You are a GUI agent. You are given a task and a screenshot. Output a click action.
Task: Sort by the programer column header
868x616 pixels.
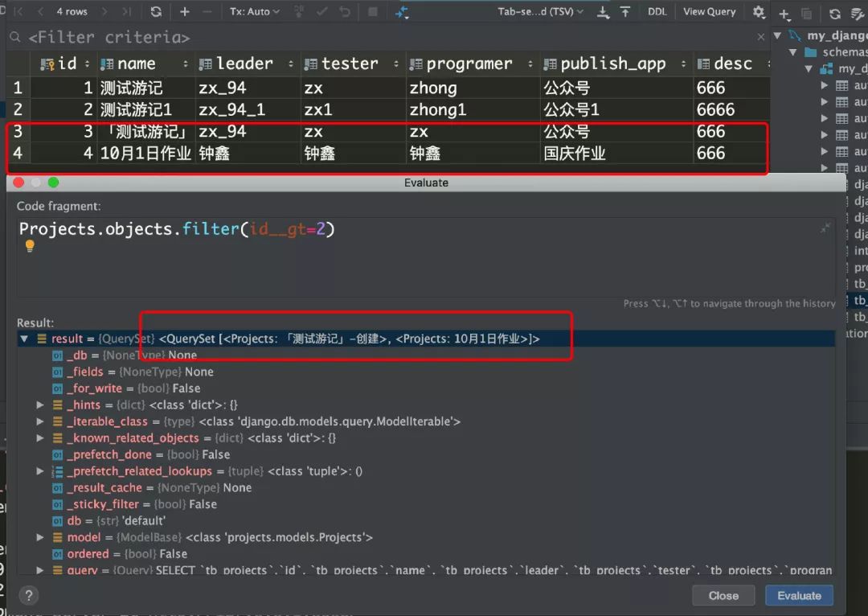[x=472, y=64]
